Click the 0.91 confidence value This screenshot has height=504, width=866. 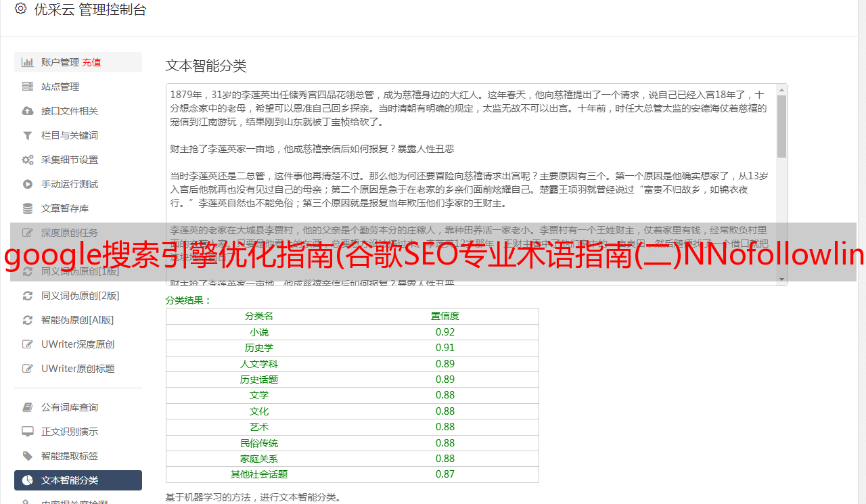pos(445,348)
